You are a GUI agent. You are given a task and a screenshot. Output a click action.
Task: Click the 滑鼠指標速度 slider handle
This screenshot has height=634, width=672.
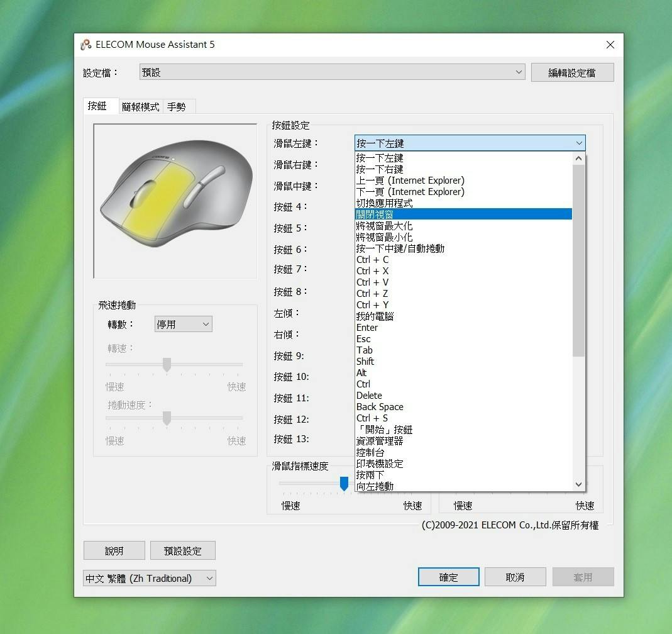click(x=344, y=484)
